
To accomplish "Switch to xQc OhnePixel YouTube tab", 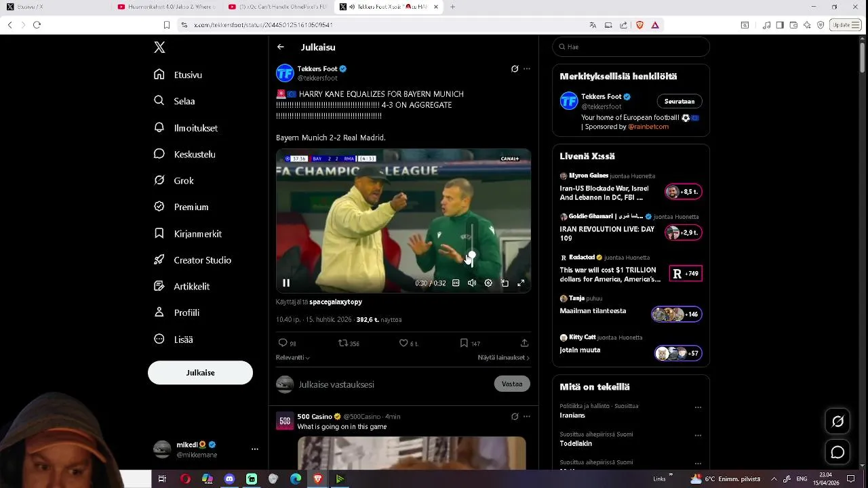I will pos(278,7).
